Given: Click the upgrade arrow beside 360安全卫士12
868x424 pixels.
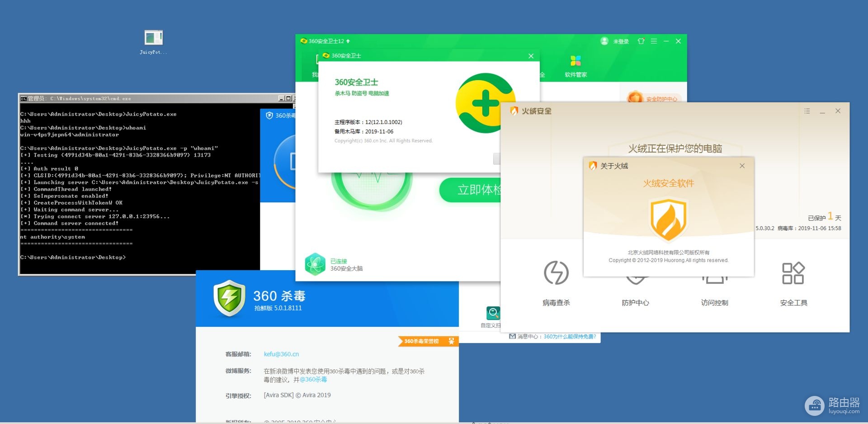Looking at the screenshot, I should coord(348,41).
